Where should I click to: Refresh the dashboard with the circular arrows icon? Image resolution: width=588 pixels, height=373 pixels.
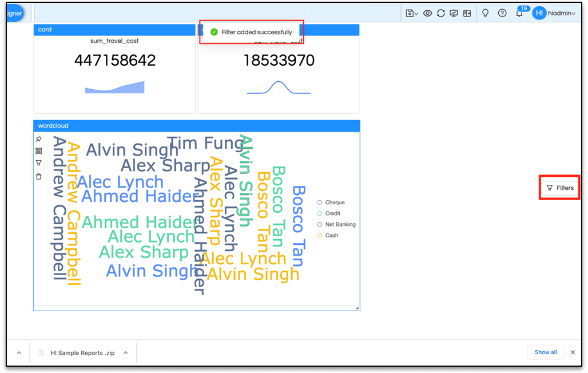[441, 13]
